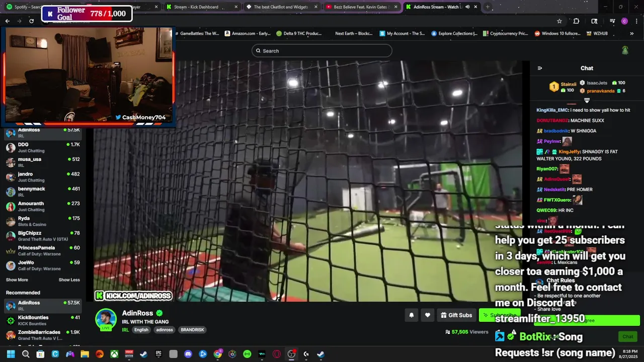This screenshot has width=644, height=362.
Task: Close the Kick Dashboard tab
Action: click(x=236, y=7)
